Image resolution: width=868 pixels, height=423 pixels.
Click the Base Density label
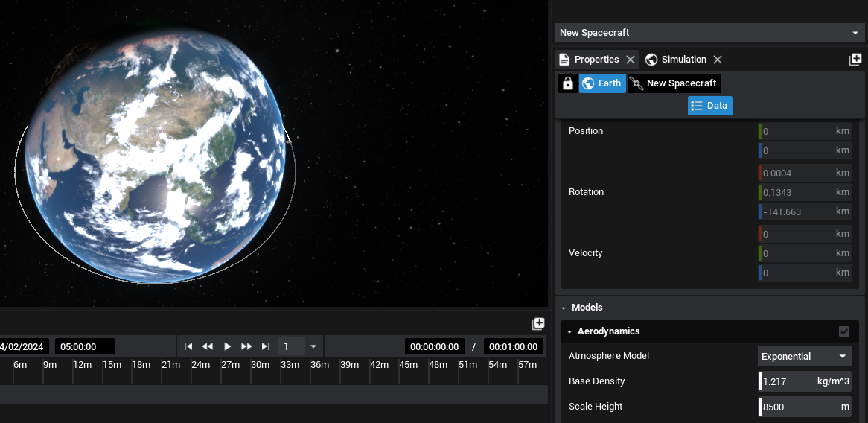[x=597, y=381]
